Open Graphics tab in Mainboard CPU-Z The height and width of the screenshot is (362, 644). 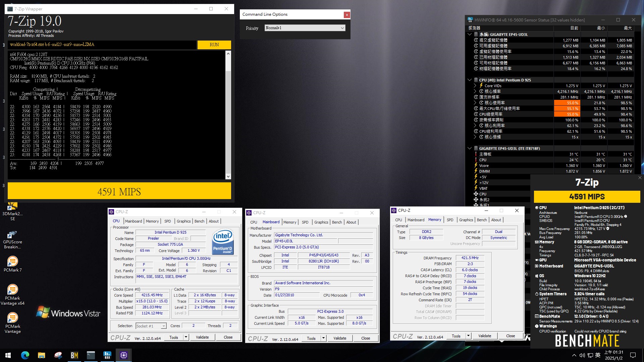(x=321, y=222)
